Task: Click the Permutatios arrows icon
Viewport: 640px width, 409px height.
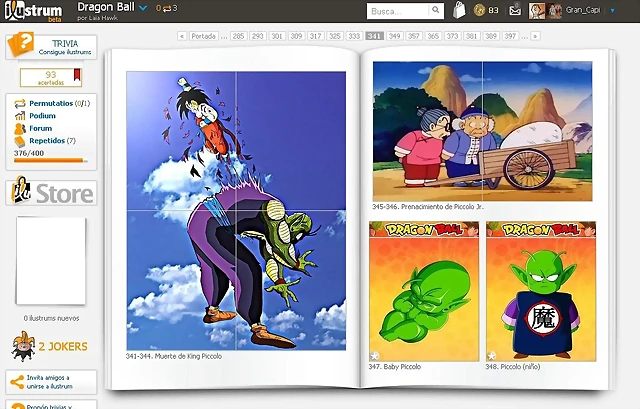Action: coord(20,104)
